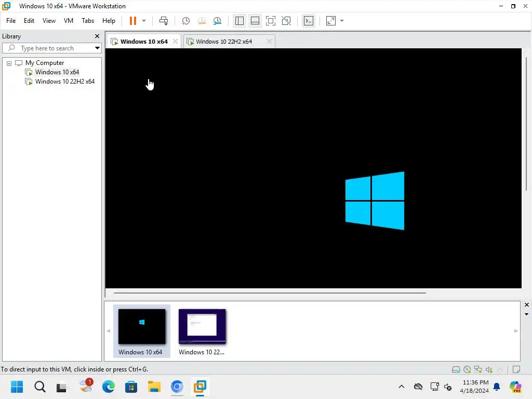Click the thumbnail bar right scroll arrow
This screenshot has height=399, width=532.
[x=516, y=331]
